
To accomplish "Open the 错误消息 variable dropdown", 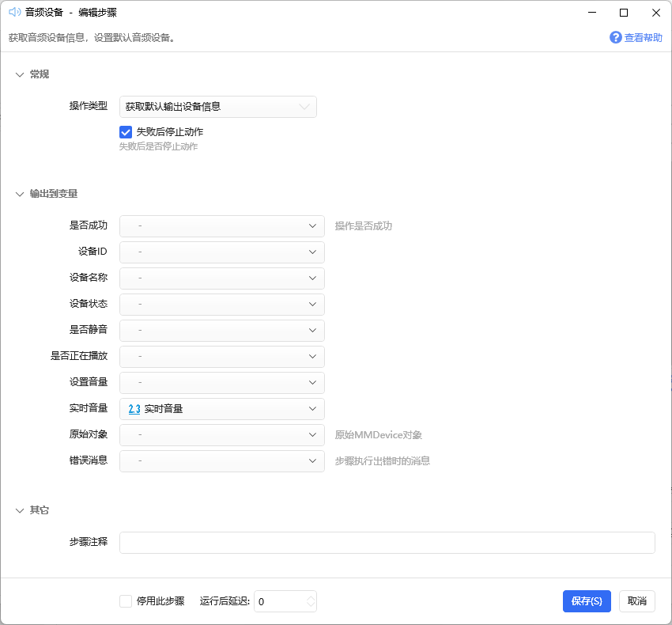I will tap(222, 461).
